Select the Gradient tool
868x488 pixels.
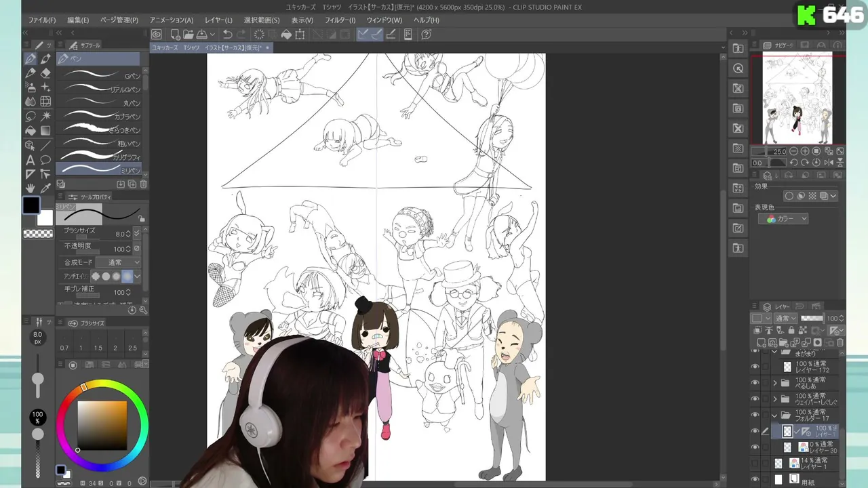(45, 130)
